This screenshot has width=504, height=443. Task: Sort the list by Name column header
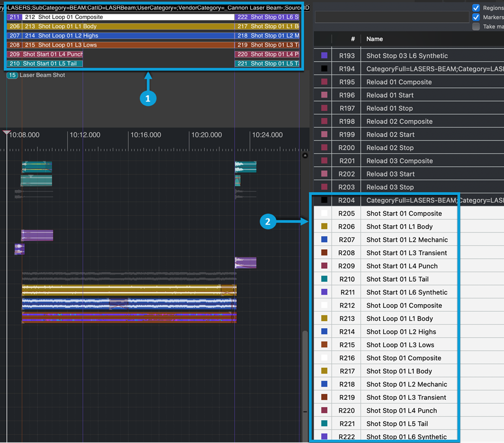[375, 39]
